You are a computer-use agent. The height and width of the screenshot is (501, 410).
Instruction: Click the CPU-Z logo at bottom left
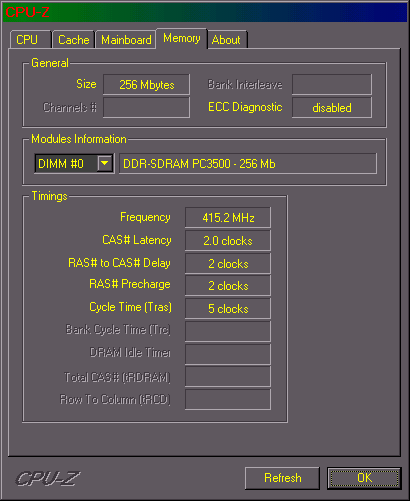click(48, 478)
